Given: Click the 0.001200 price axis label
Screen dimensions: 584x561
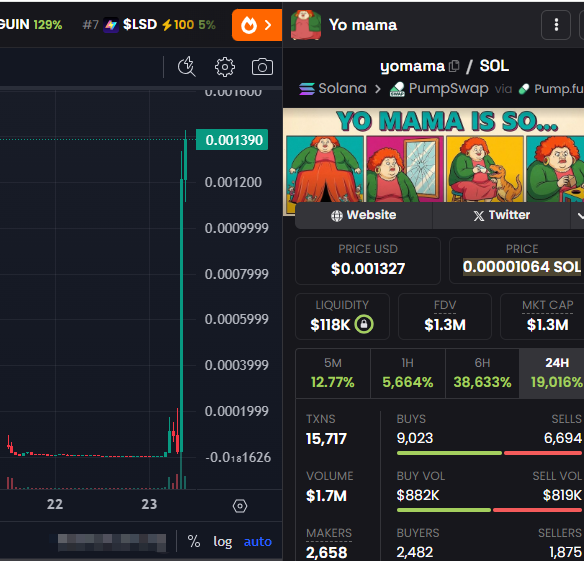Looking at the screenshot, I should pyautogui.click(x=233, y=182).
